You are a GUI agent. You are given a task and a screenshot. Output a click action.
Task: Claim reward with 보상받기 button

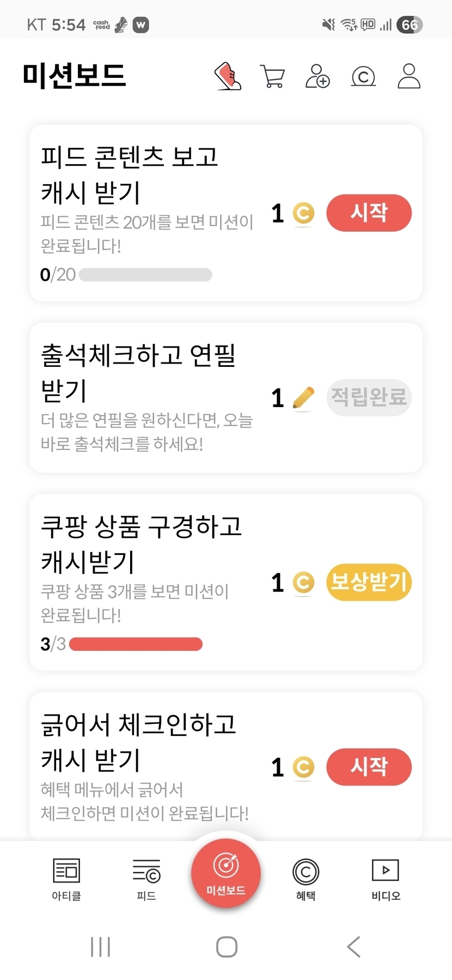pyautogui.click(x=369, y=582)
